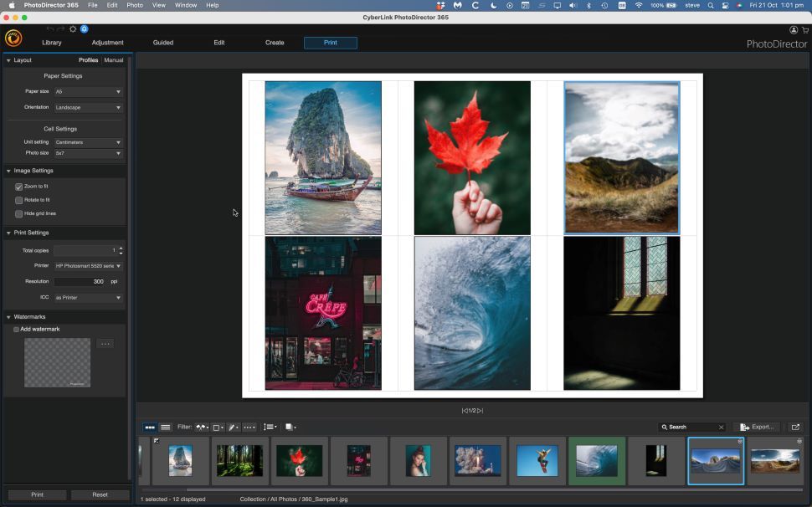Open the Orientation dropdown set to Landscape

coord(88,107)
